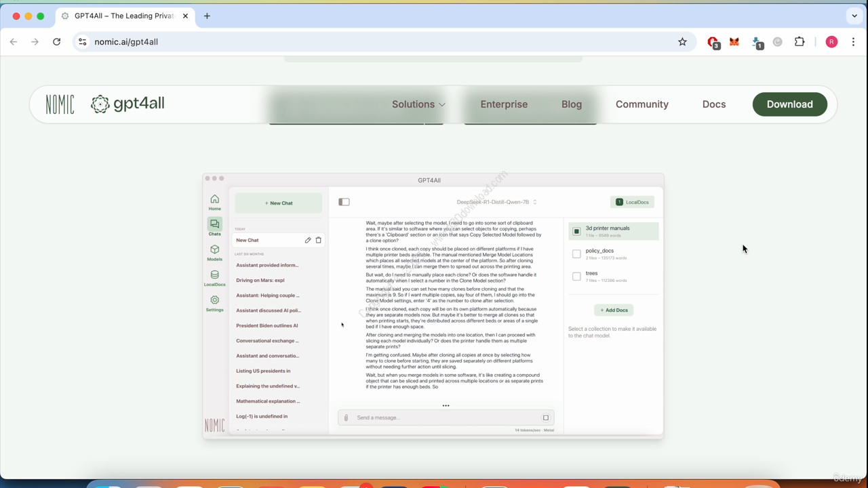Open the blue download extension with badge 1

pyautogui.click(x=757, y=43)
